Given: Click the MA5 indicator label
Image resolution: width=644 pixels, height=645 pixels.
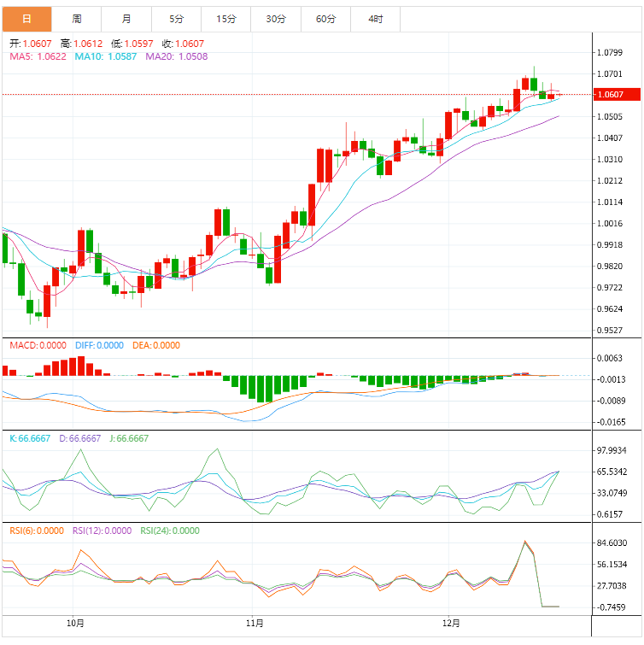Looking at the screenshot, I should pyautogui.click(x=38, y=56).
